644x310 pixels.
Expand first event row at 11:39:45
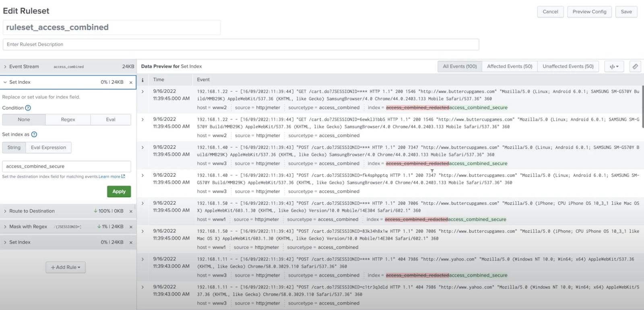(142, 92)
